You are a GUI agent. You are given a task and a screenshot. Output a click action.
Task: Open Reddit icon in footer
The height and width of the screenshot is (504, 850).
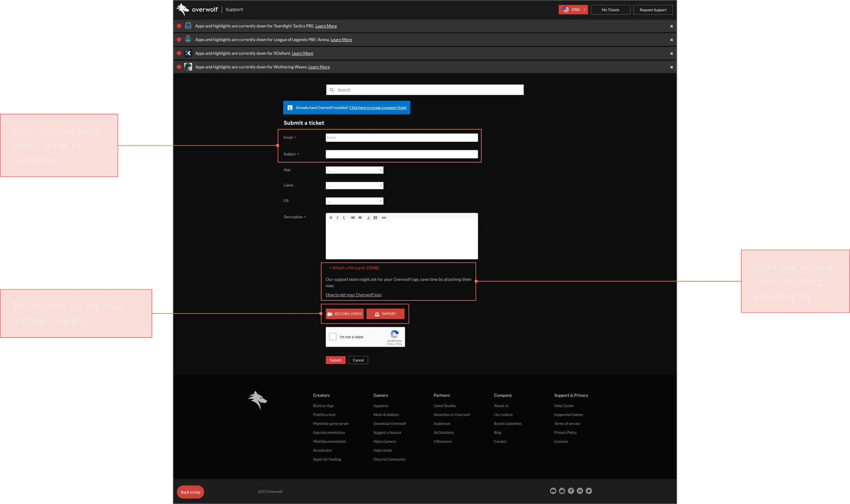point(562,491)
